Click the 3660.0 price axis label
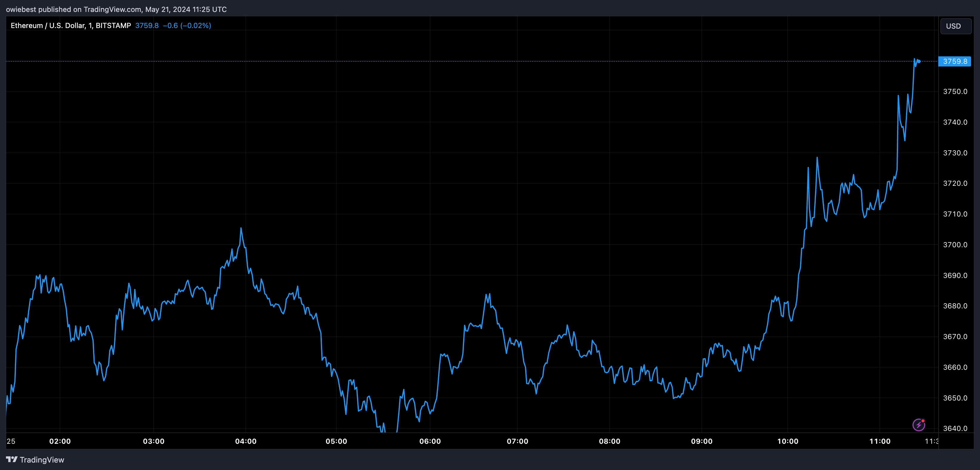Viewport: 980px width, 470px height. pos(955,367)
